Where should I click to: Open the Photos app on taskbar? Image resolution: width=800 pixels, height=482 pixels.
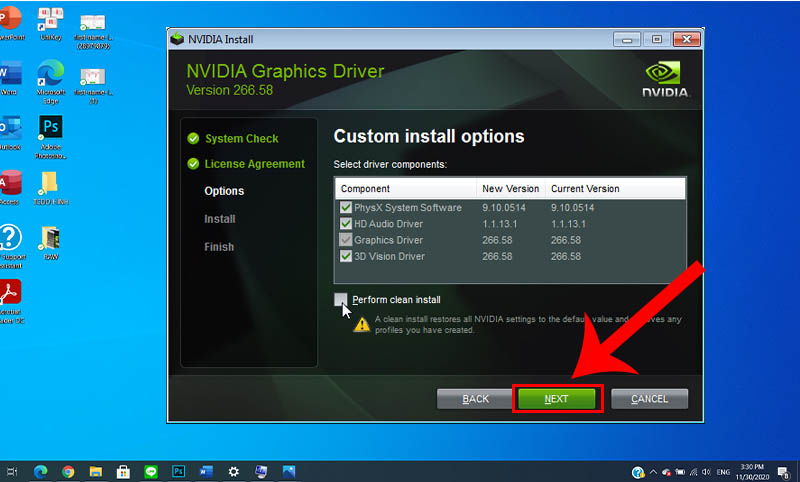[x=288, y=472]
